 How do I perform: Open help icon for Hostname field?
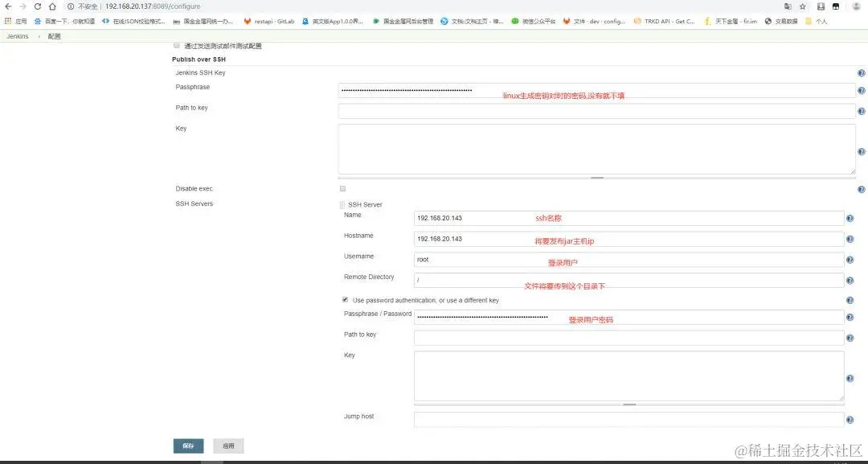[850, 239]
